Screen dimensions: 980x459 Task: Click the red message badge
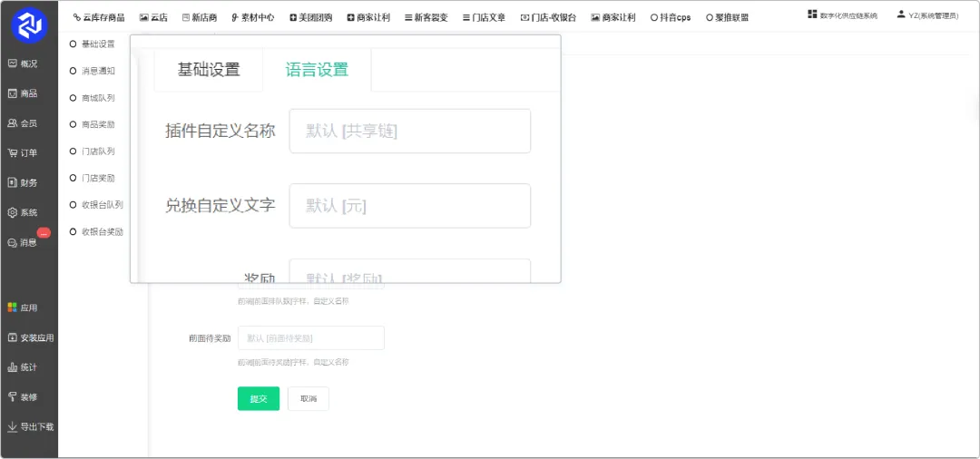[44, 233]
